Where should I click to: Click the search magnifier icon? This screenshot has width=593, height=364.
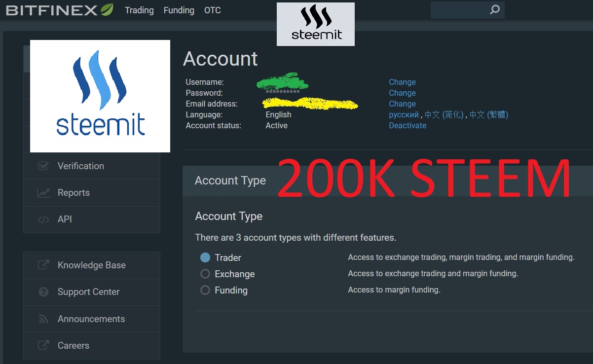495,9
